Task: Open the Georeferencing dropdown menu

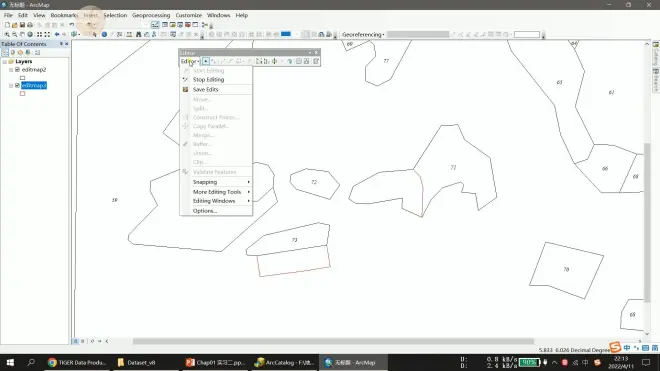Action: (363, 35)
